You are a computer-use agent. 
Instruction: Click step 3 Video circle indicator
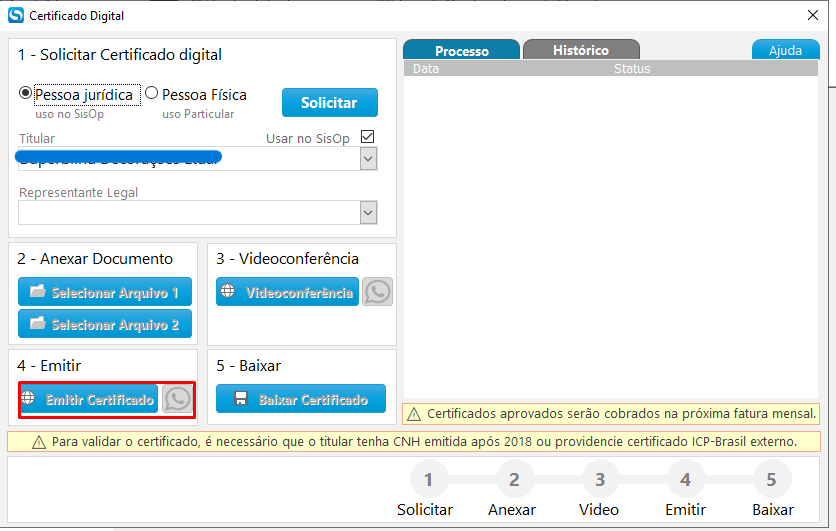(x=600, y=480)
